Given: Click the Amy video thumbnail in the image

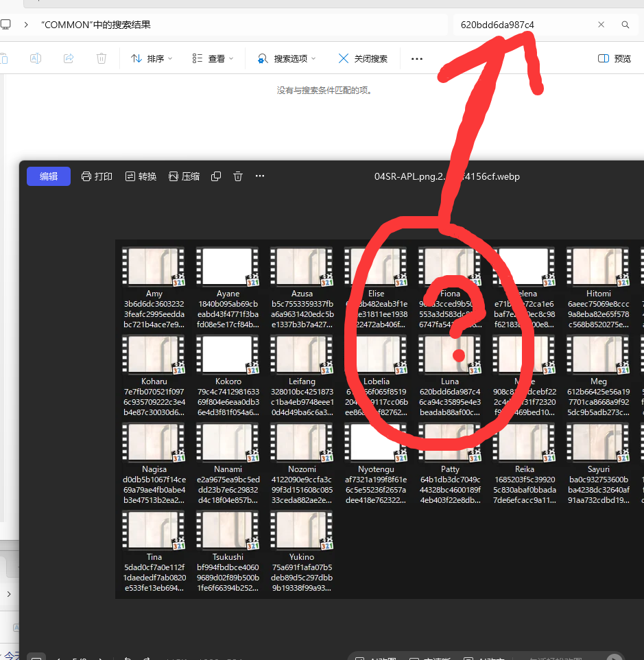Looking at the screenshot, I should pyautogui.click(x=154, y=267).
